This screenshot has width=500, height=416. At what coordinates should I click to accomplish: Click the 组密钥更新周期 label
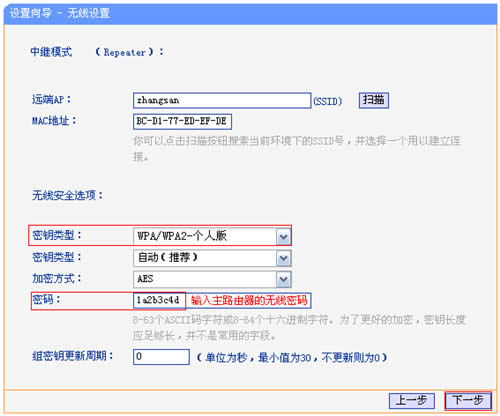(73, 356)
